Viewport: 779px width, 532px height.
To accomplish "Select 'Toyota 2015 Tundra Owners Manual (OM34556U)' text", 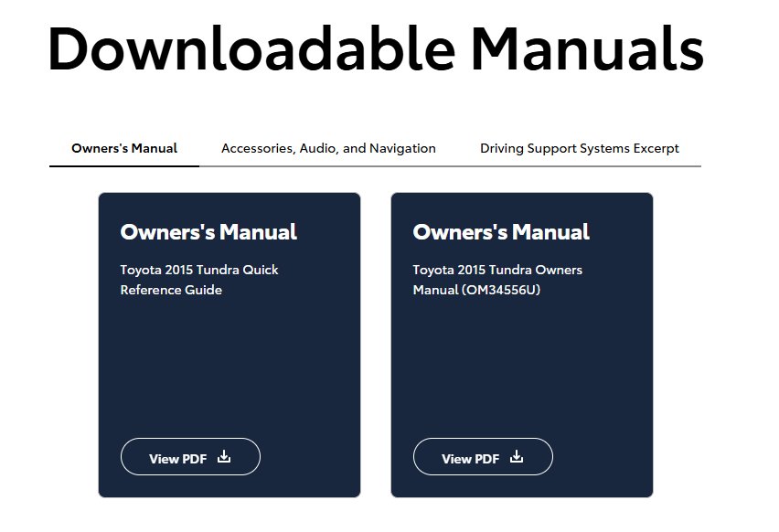I will click(x=497, y=280).
